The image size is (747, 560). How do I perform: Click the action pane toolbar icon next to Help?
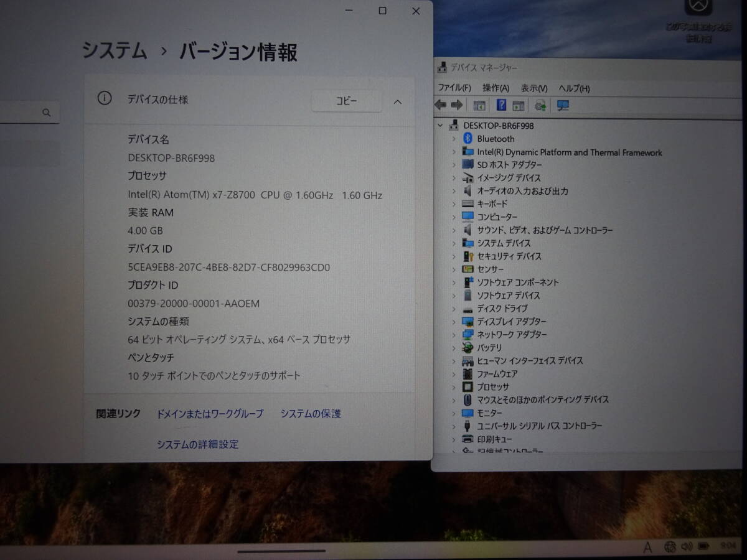[519, 106]
